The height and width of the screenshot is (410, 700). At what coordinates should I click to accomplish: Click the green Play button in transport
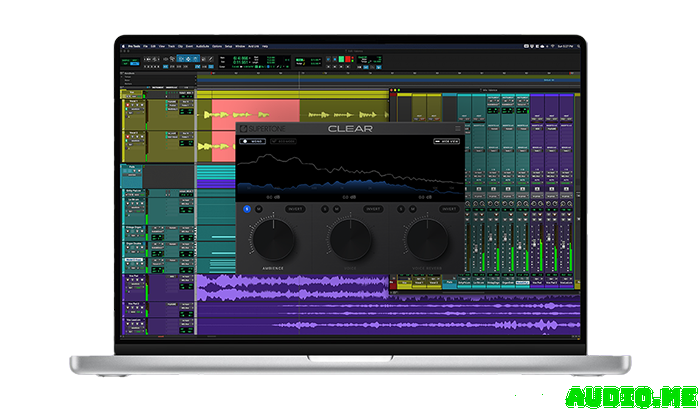[x=342, y=59]
